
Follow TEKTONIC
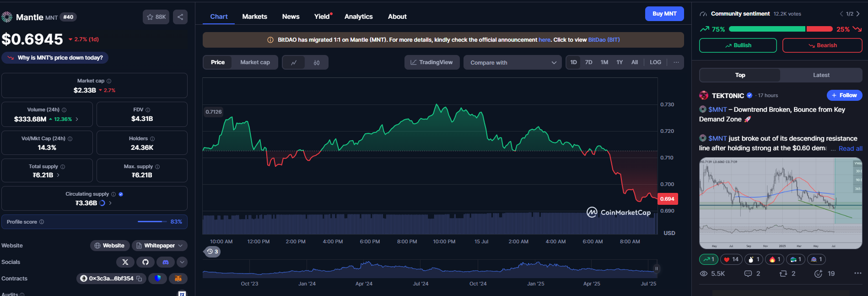point(844,95)
